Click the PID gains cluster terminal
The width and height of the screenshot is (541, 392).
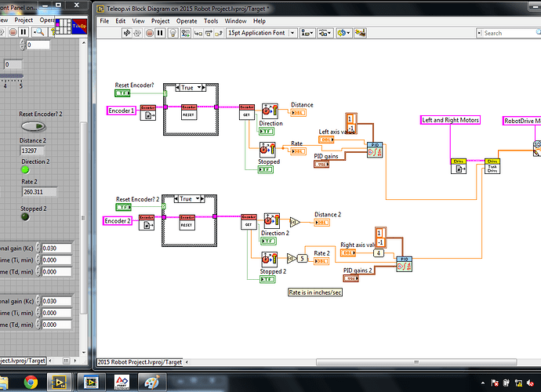coord(321,165)
